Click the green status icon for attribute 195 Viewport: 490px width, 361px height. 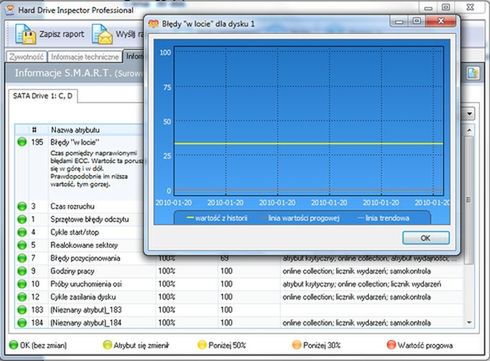22,142
